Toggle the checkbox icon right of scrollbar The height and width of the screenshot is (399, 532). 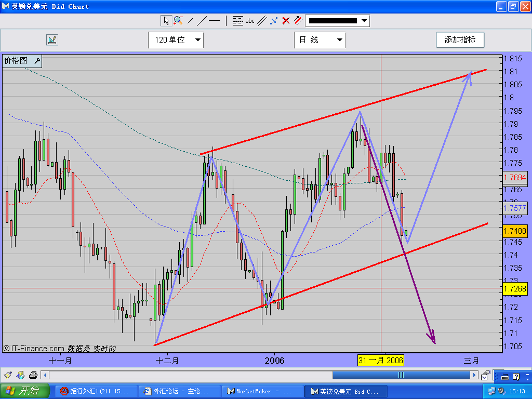pyautogui.click(x=485, y=375)
